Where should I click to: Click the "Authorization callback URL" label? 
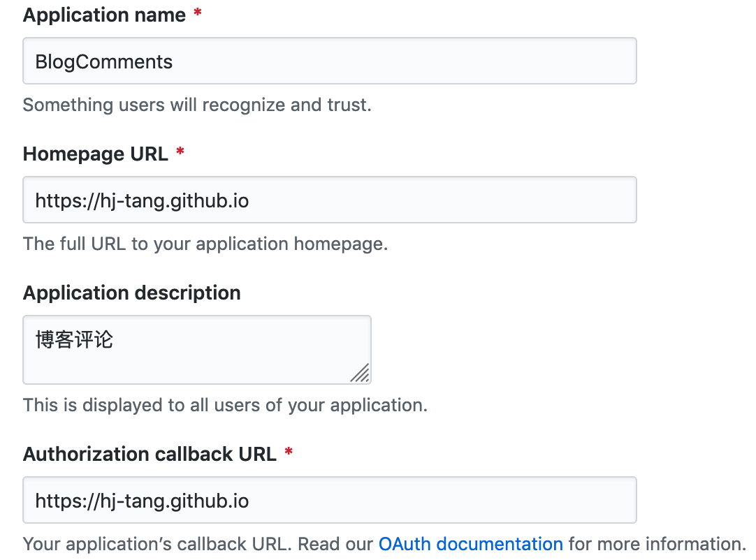(x=150, y=454)
